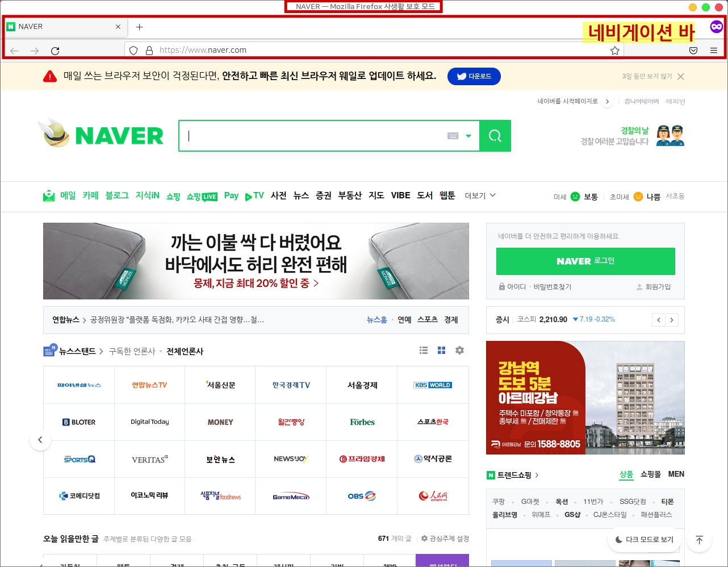This screenshot has height=567, width=728.
Task: Open the virtual keyboard icon in search box
Action: (x=453, y=136)
